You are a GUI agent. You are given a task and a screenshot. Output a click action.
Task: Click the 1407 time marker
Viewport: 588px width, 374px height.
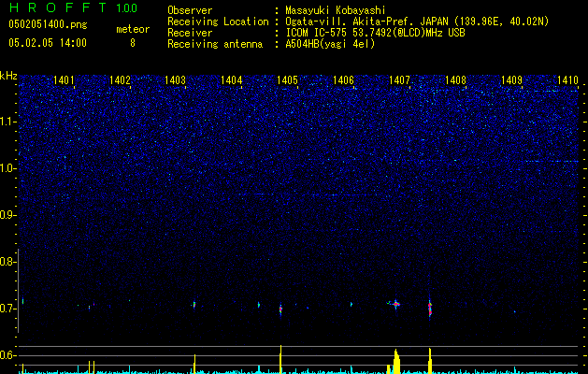(399, 79)
